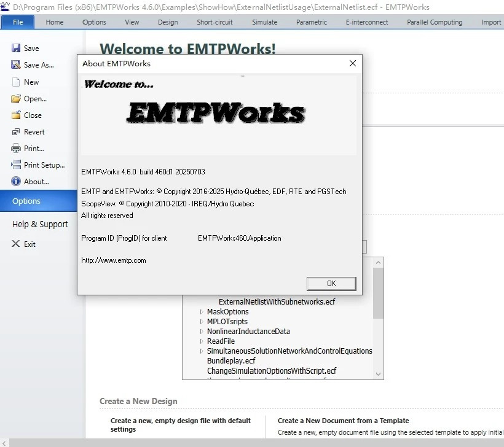The image size is (504, 447).
Task: Select Bundleplay.ecf in the examples list
Action: click(x=231, y=360)
